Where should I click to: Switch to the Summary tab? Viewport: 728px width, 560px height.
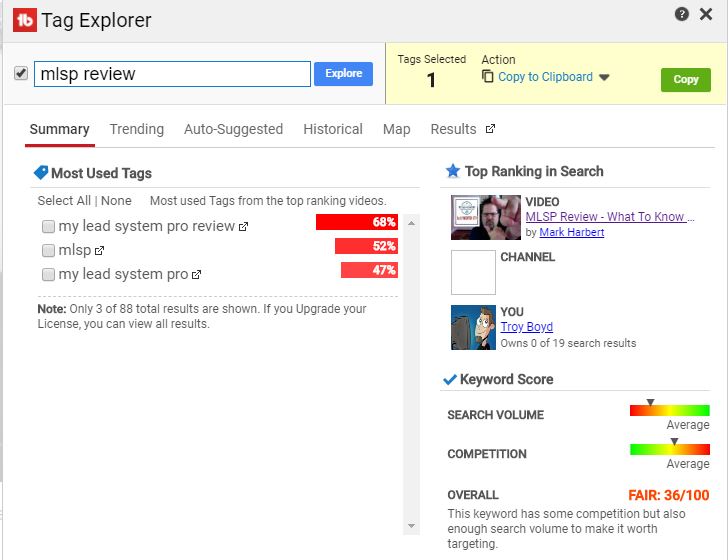coord(59,129)
